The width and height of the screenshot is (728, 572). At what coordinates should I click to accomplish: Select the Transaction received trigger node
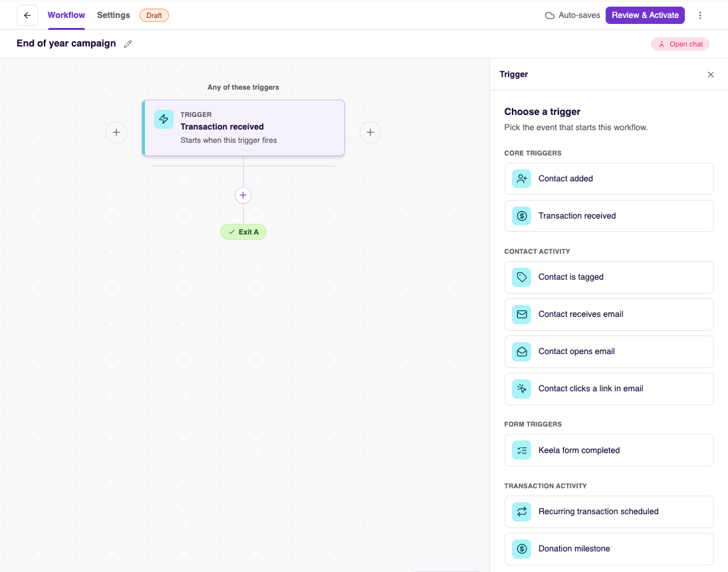tap(243, 128)
